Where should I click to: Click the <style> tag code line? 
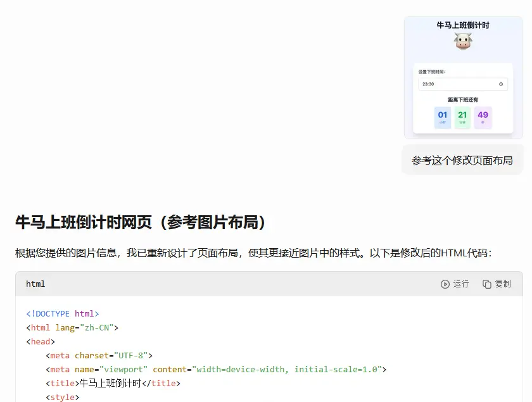point(63,397)
